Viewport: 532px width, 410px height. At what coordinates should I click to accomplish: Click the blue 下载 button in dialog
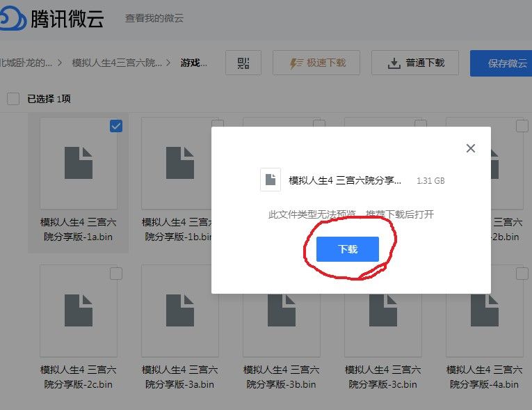pos(348,249)
